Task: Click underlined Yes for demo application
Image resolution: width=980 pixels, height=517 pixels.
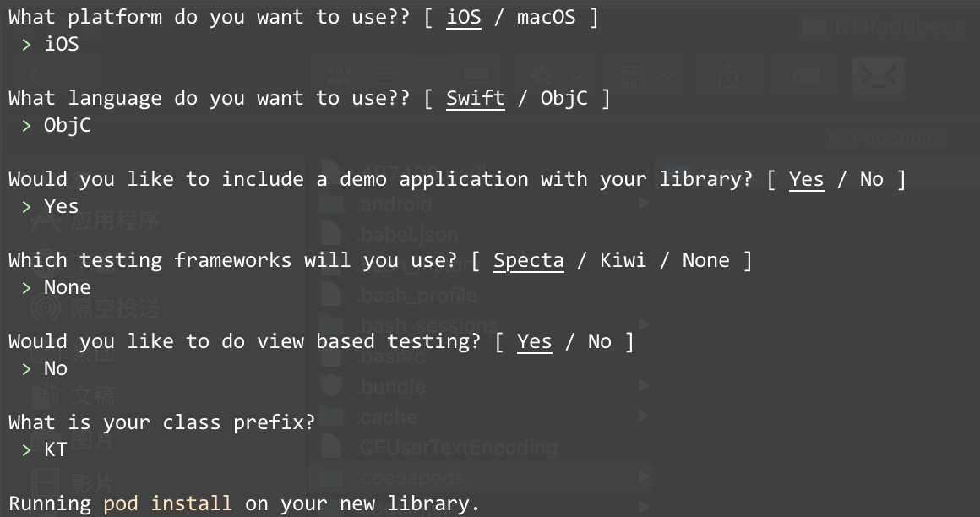Action: [x=806, y=179]
